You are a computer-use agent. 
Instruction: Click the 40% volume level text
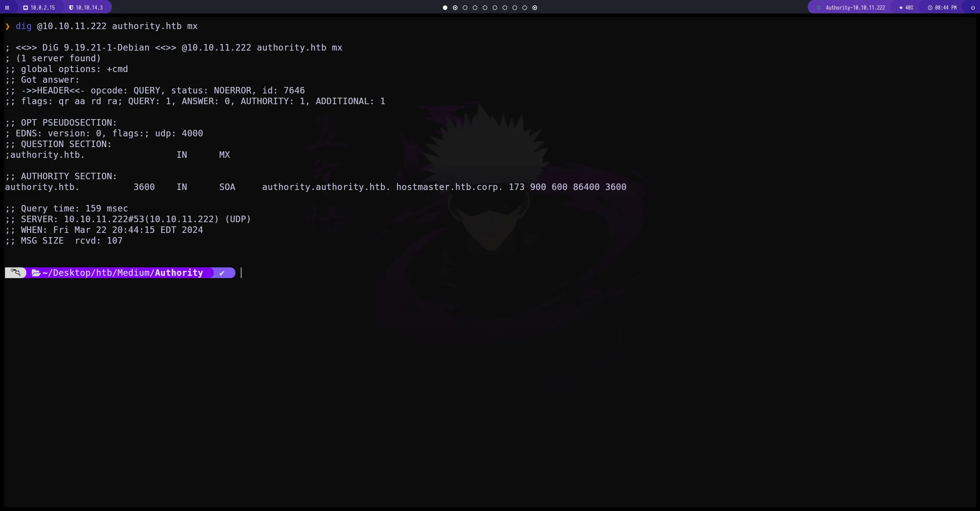[x=909, y=8]
